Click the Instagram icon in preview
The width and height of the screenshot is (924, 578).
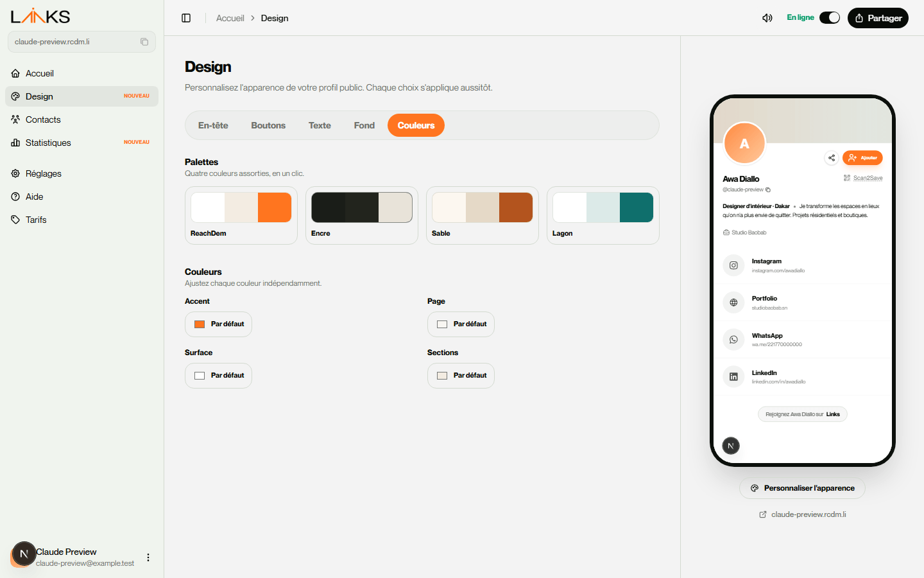[733, 265]
